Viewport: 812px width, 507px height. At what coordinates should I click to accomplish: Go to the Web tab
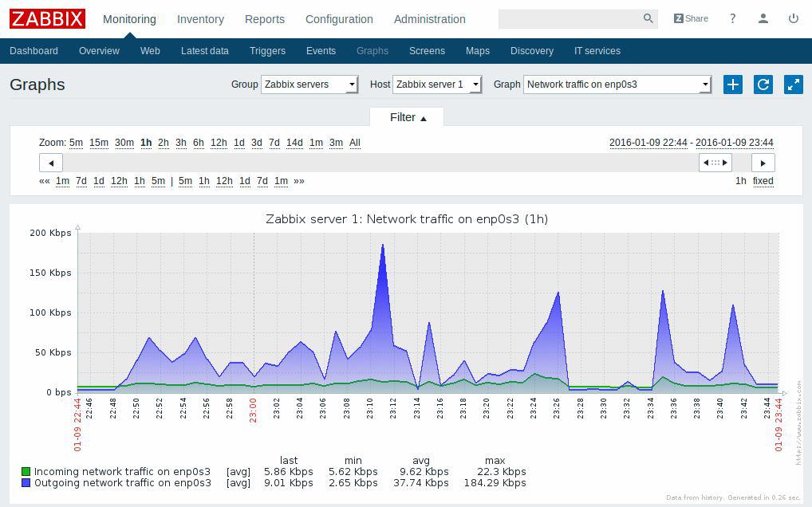pyautogui.click(x=150, y=51)
